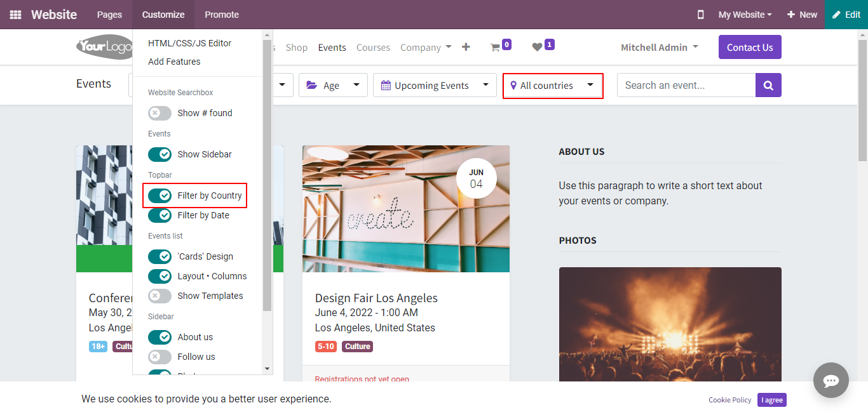Go to the Shop nav item

click(297, 48)
